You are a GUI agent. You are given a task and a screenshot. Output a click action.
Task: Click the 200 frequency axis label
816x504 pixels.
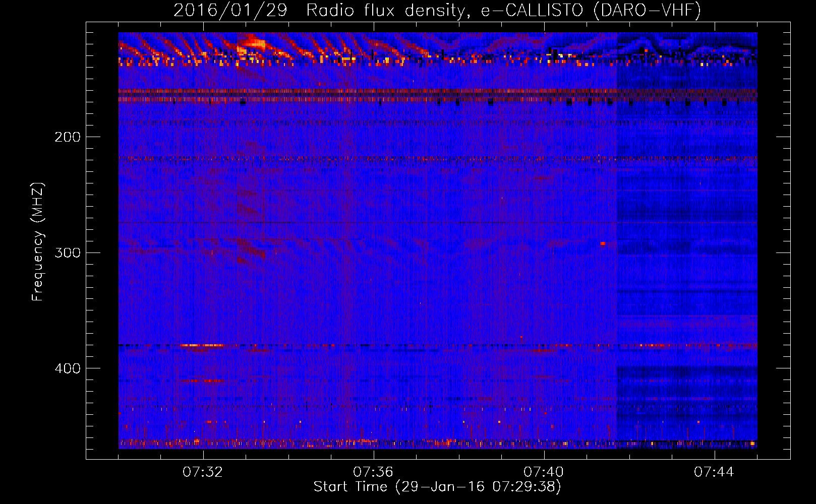(x=68, y=137)
